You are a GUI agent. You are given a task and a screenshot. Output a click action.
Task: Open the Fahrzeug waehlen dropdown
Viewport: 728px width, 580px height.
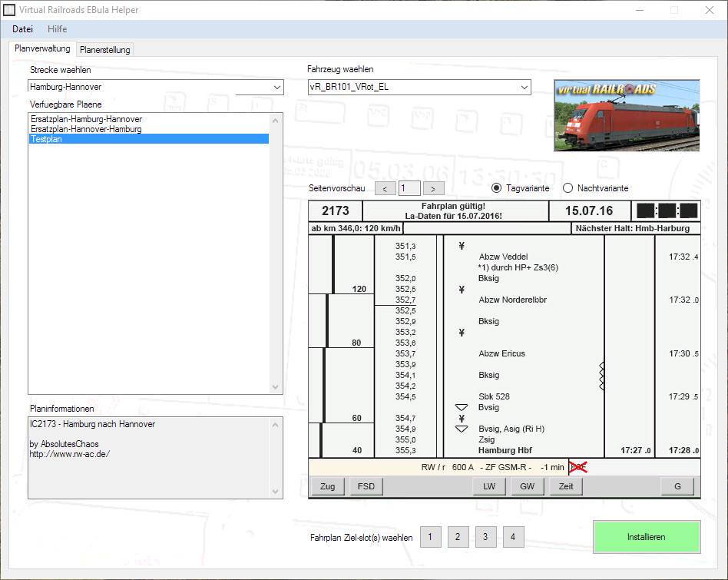click(x=524, y=88)
